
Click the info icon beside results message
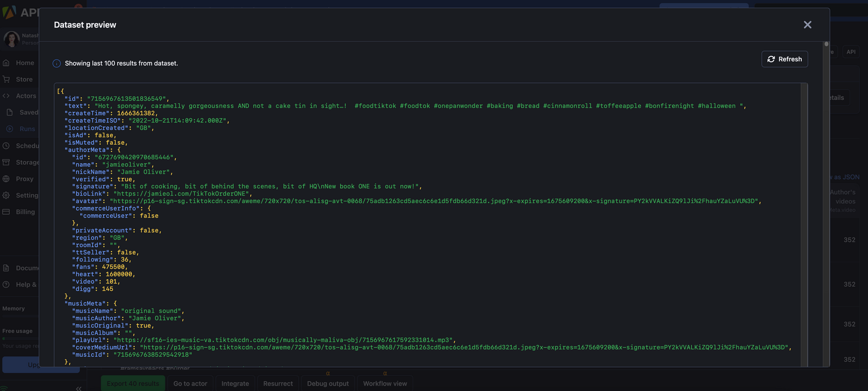[56, 63]
